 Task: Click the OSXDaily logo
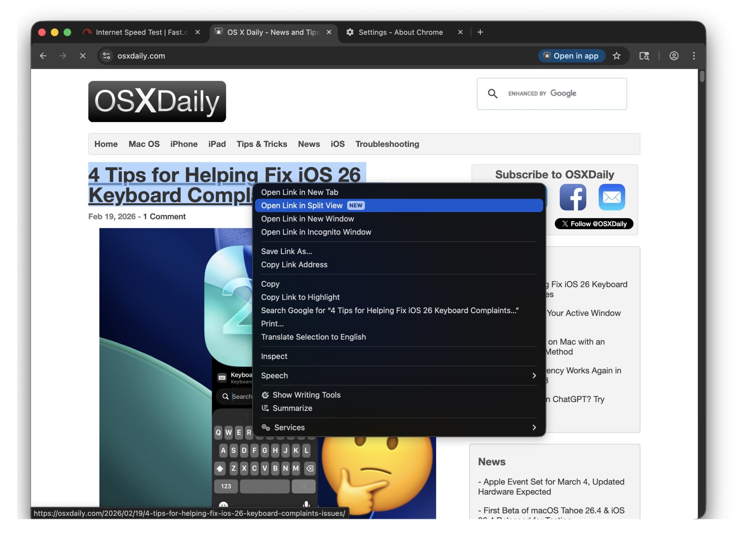pyautogui.click(x=157, y=101)
